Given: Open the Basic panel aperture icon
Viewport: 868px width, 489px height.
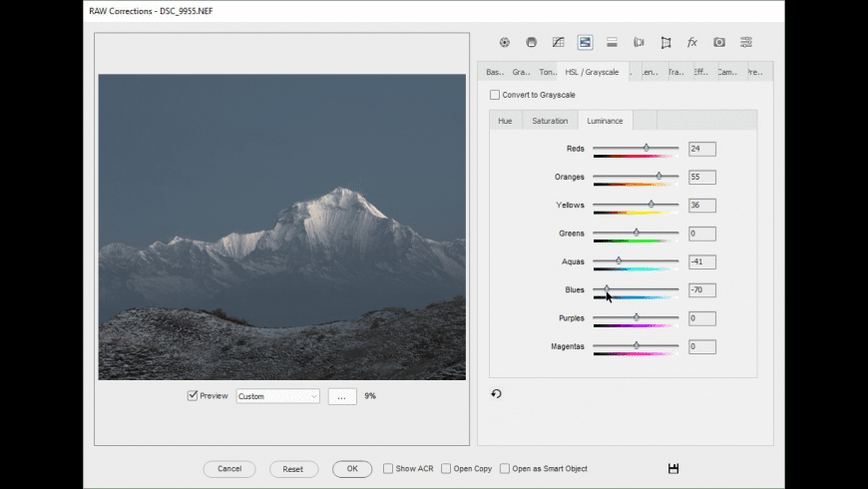Looking at the screenshot, I should point(505,42).
